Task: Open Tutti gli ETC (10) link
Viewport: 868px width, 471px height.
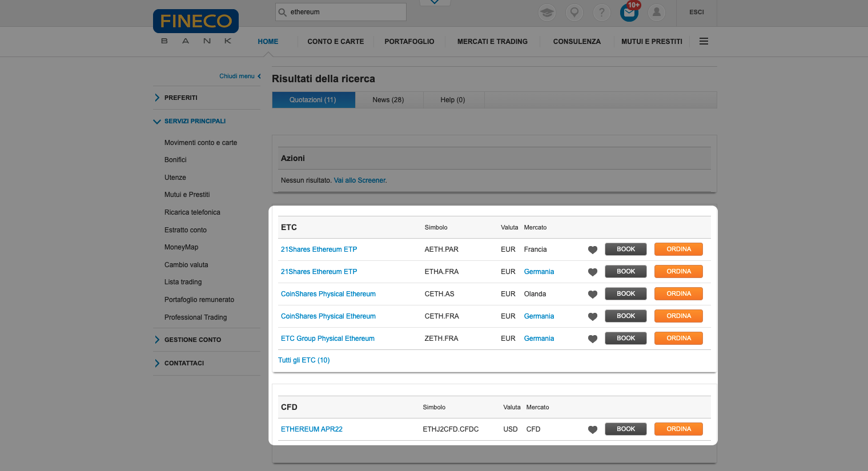Action: [304, 360]
